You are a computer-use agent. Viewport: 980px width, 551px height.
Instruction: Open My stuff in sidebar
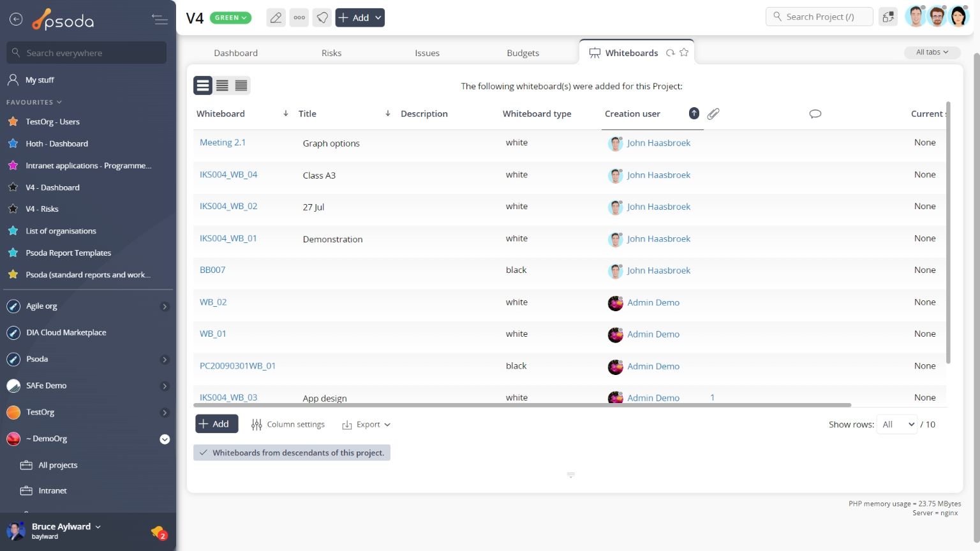coord(40,80)
